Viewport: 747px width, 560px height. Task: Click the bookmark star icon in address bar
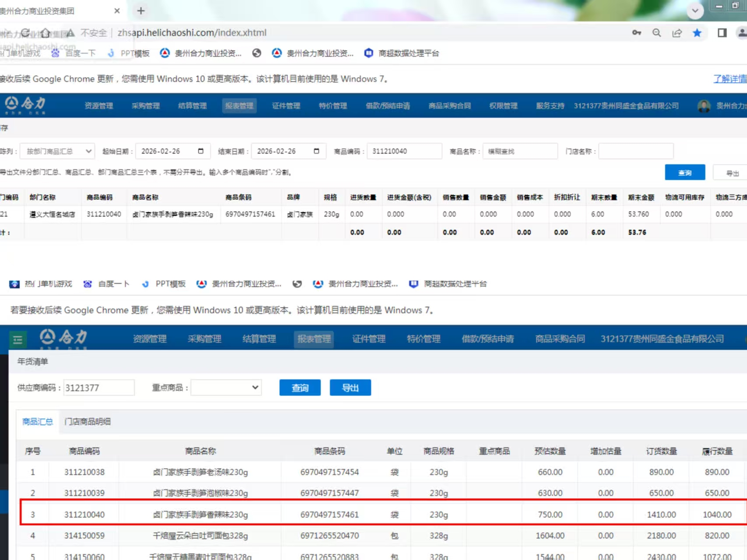[x=697, y=33]
